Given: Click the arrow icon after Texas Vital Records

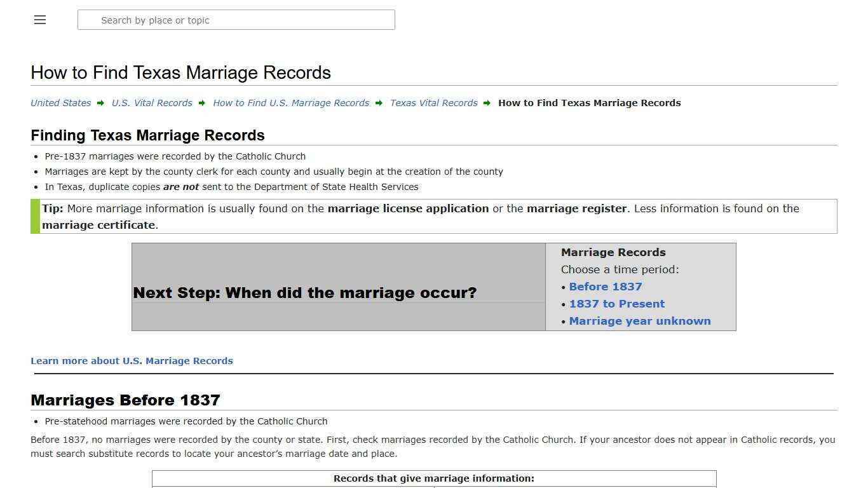Looking at the screenshot, I should pos(486,102).
